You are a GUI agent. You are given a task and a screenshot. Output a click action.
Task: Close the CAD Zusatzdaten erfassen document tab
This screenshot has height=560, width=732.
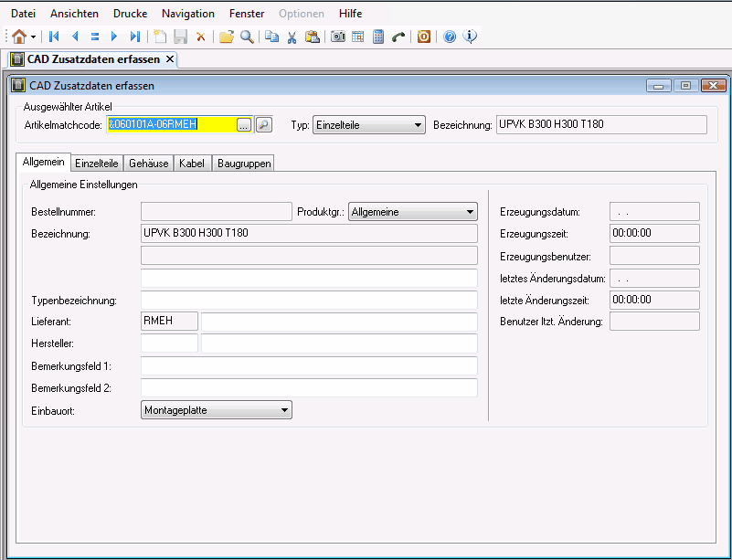[x=170, y=59]
